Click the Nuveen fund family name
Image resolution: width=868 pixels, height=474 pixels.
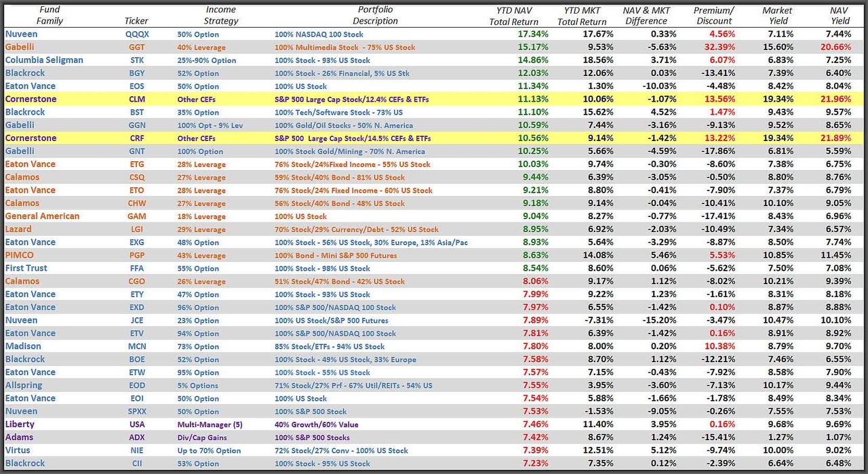(x=21, y=34)
